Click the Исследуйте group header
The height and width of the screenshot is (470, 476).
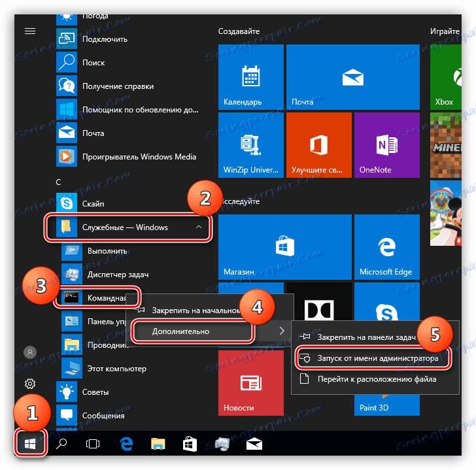pos(241,201)
